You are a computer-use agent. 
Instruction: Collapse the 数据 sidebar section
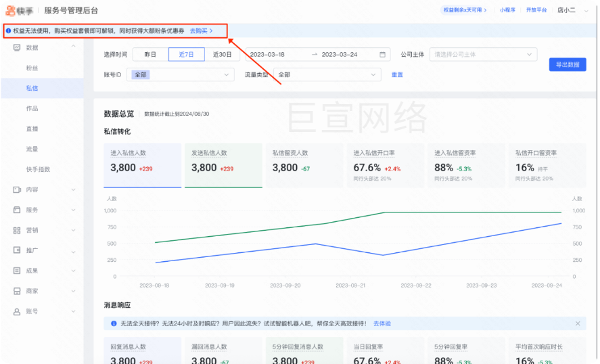coord(74,46)
